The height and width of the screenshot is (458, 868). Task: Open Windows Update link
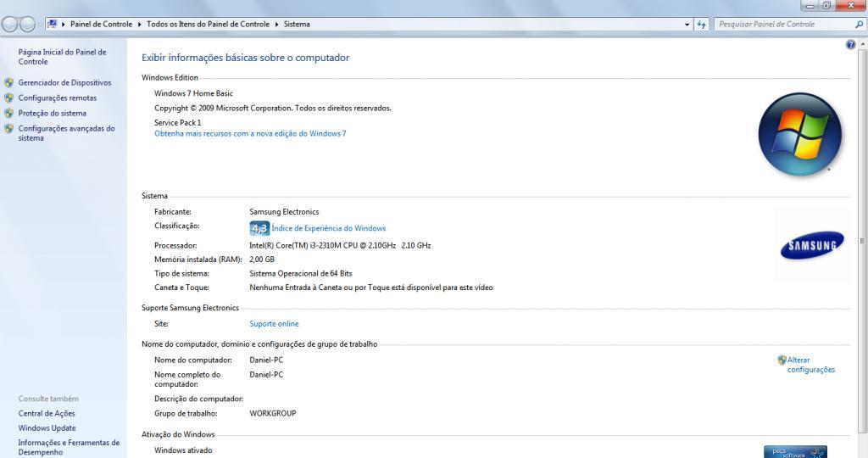(47, 428)
